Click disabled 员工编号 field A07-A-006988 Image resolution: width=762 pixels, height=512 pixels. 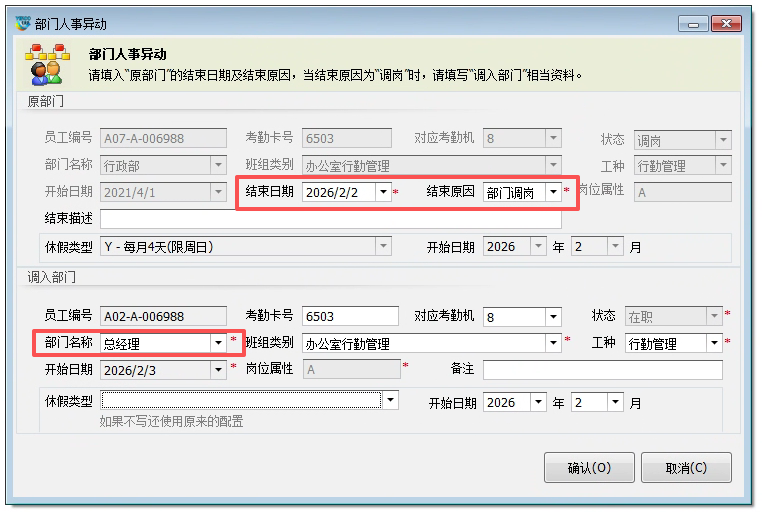click(163, 138)
